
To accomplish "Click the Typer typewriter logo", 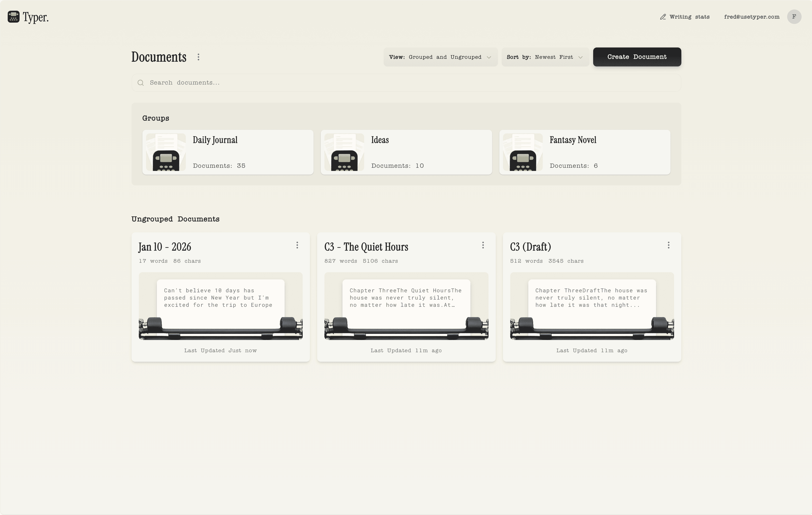I will [14, 17].
